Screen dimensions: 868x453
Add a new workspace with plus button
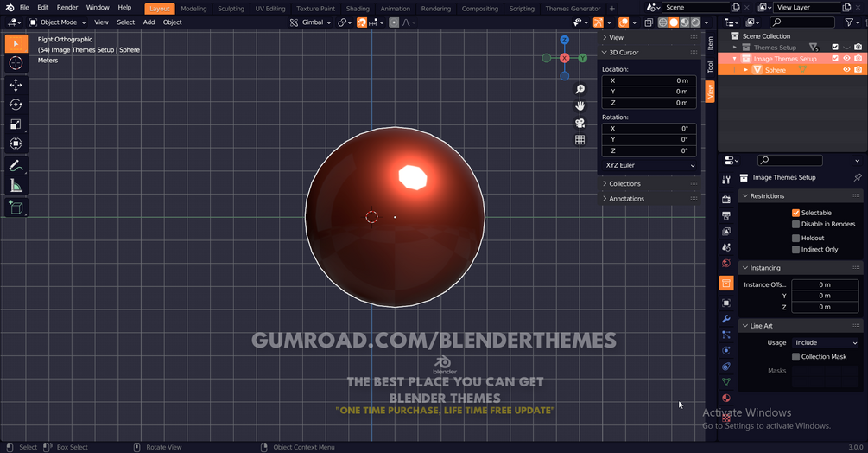point(612,9)
